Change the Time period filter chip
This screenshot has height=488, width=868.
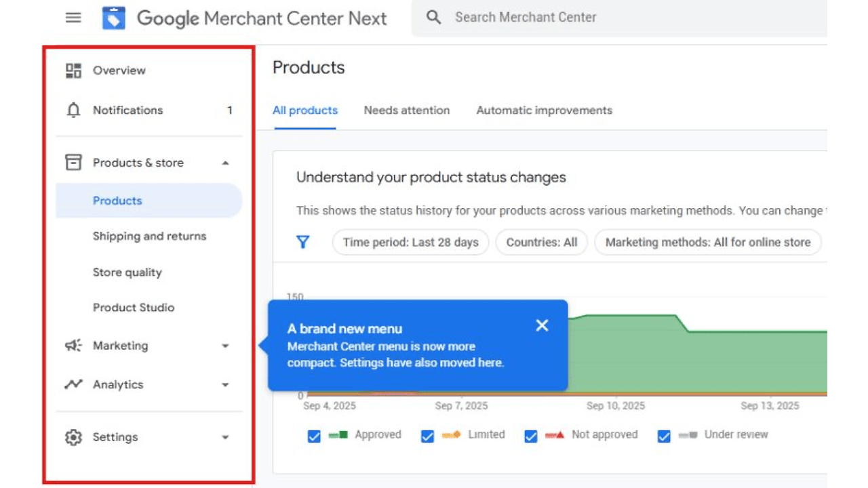coord(410,242)
